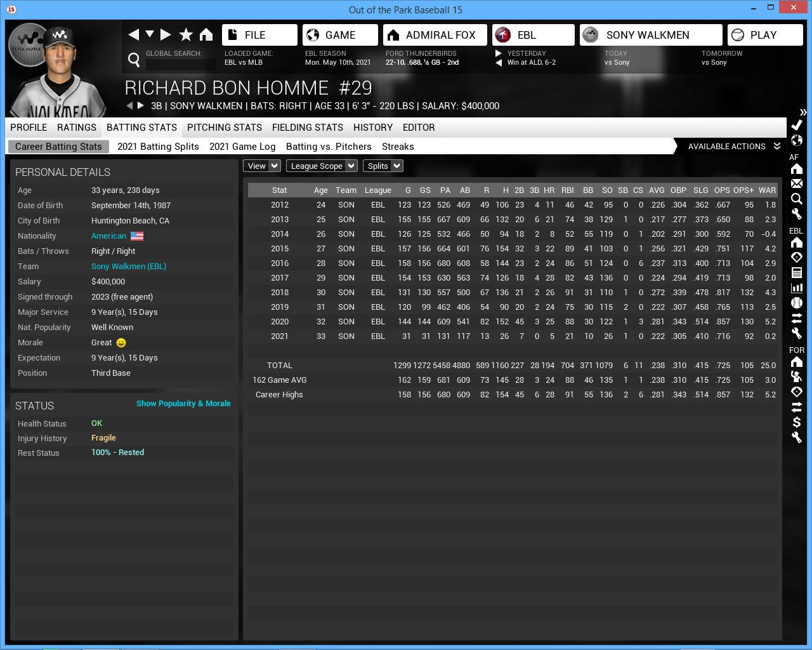
Task: Sort the table by the HR column header
Action: pos(549,190)
